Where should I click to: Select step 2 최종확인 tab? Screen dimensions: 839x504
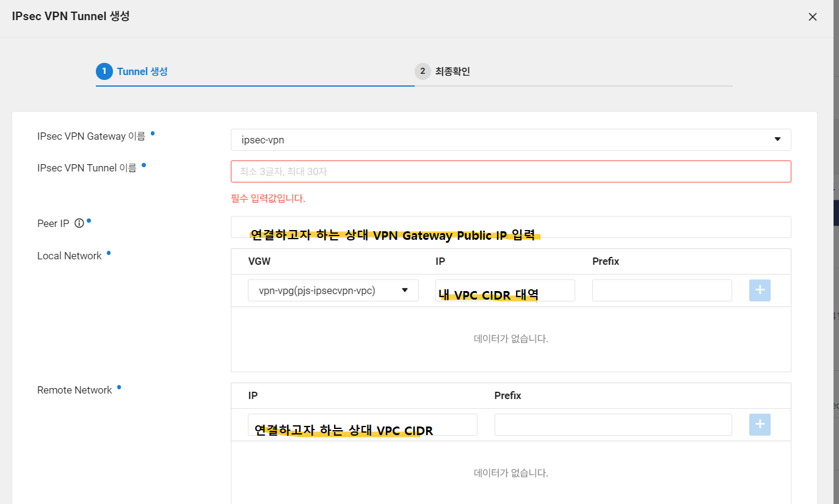[443, 71]
